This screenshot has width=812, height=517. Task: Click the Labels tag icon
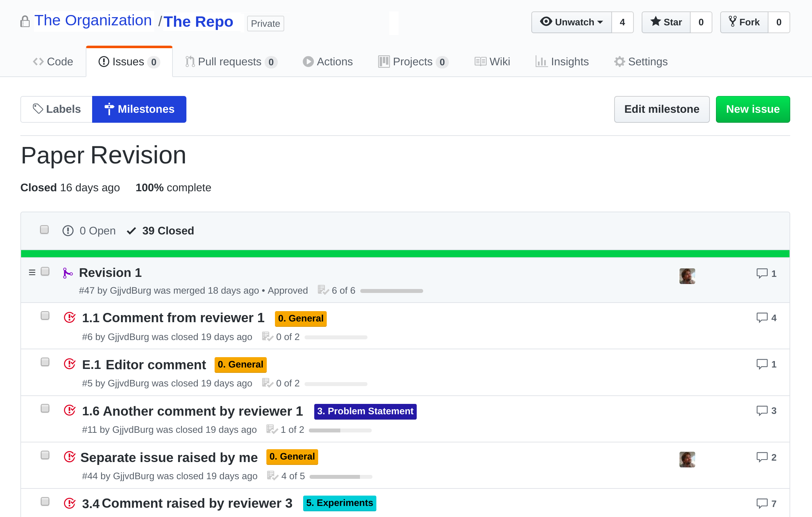pos(39,109)
